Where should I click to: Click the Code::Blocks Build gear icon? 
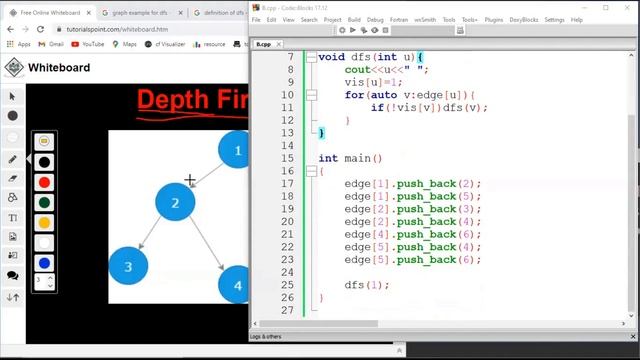pyautogui.click(x=342, y=30)
